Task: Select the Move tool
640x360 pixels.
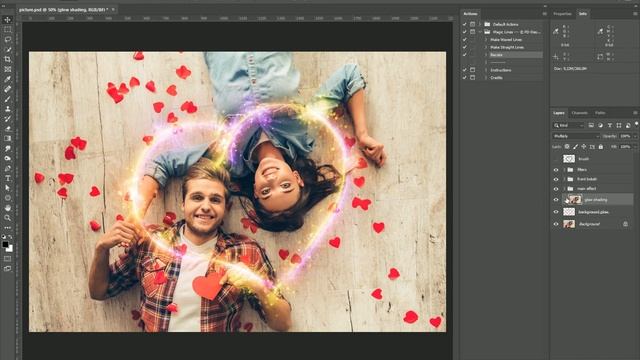Action: (7, 20)
